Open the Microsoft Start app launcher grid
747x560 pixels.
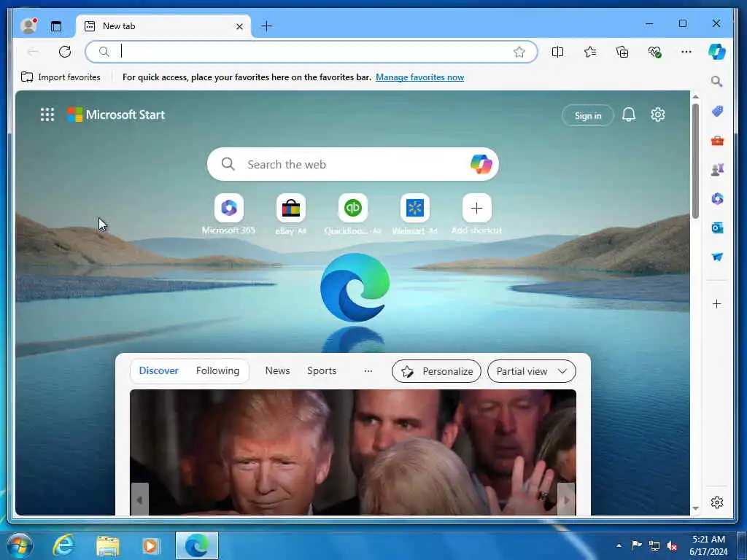(47, 114)
